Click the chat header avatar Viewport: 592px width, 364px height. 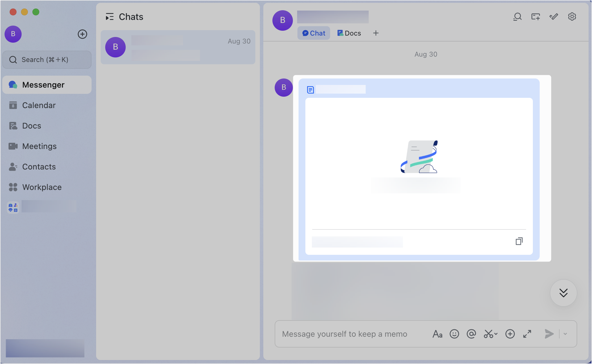pyautogui.click(x=283, y=20)
